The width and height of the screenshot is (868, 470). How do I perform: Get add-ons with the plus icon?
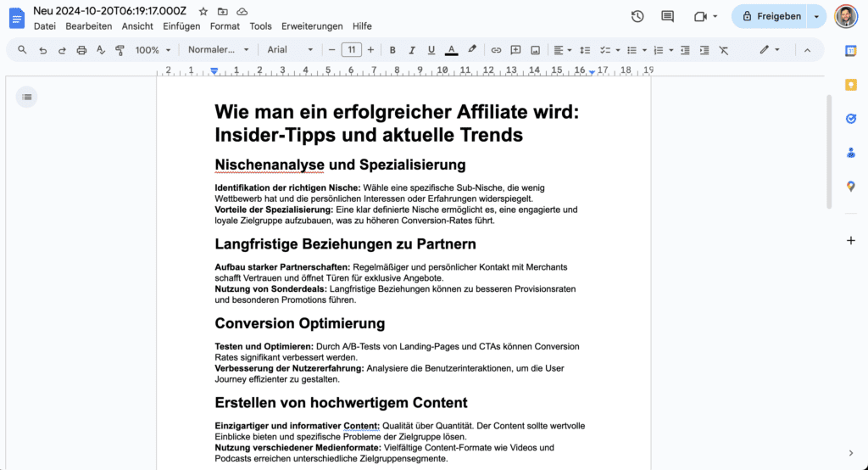[851, 241]
